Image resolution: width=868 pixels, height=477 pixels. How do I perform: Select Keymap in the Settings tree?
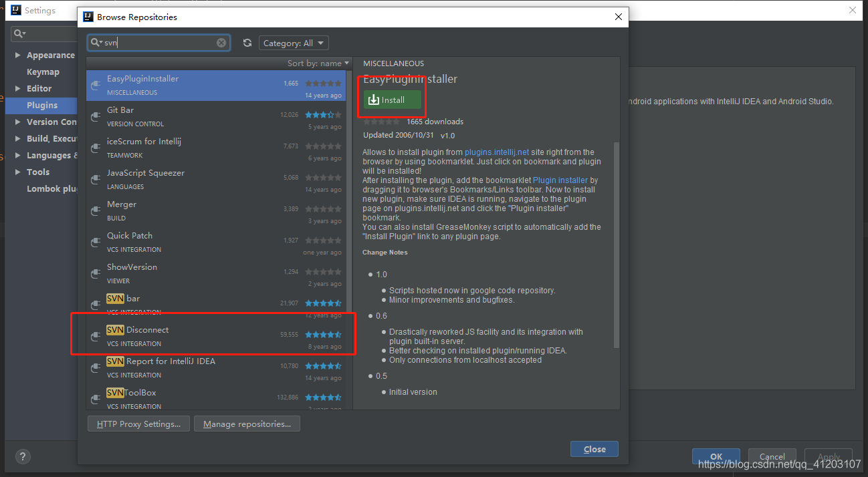[x=43, y=72]
